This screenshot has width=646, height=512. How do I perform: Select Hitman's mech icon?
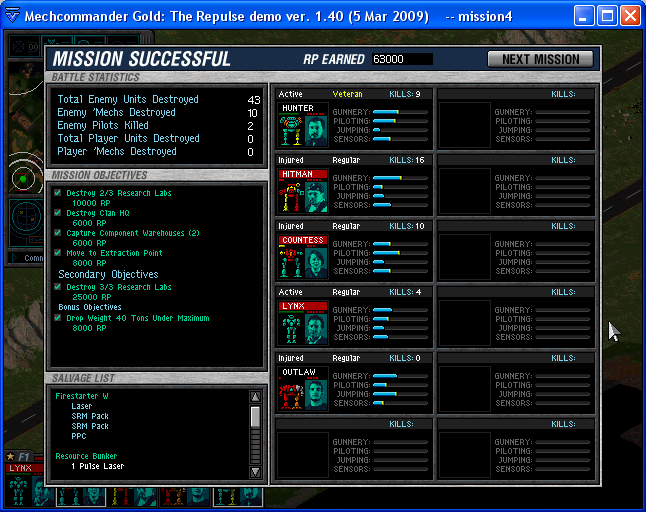click(292, 196)
